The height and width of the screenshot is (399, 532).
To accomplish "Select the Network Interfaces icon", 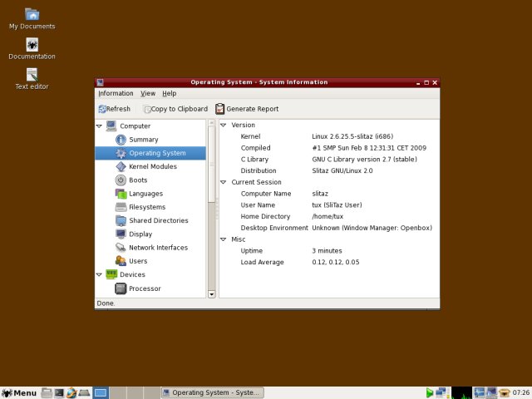I will point(121,248).
